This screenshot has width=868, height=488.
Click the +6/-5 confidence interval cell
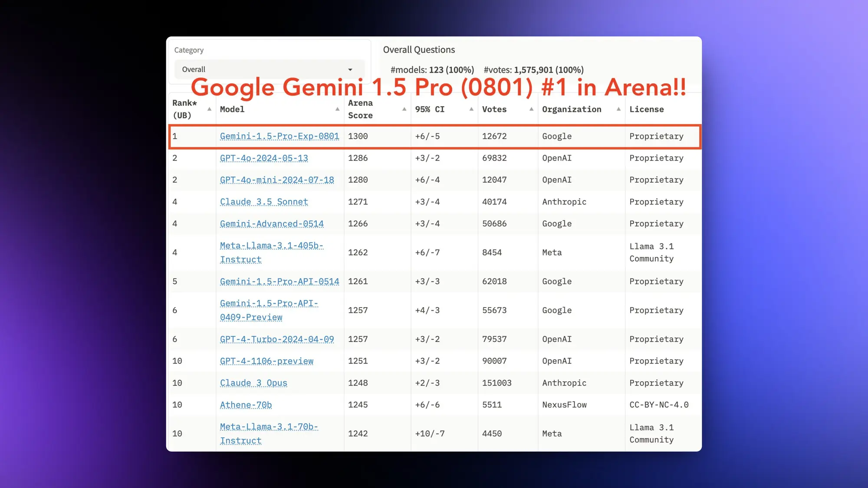tap(427, 136)
